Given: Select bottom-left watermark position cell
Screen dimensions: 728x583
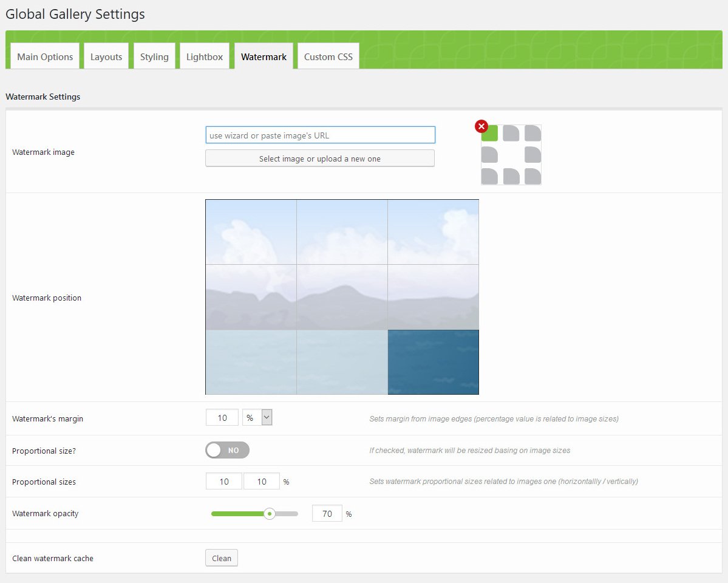Looking at the screenshot, I should 251,362.
